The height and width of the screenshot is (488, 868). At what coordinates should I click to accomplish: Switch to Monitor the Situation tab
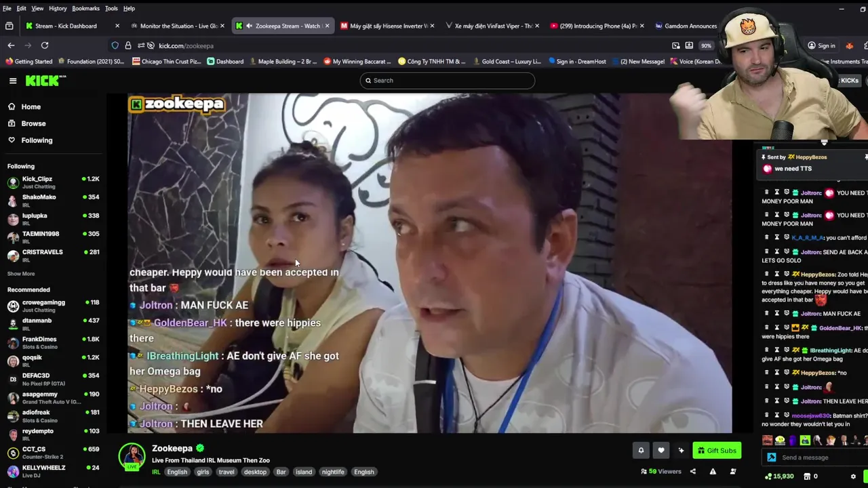178,26
